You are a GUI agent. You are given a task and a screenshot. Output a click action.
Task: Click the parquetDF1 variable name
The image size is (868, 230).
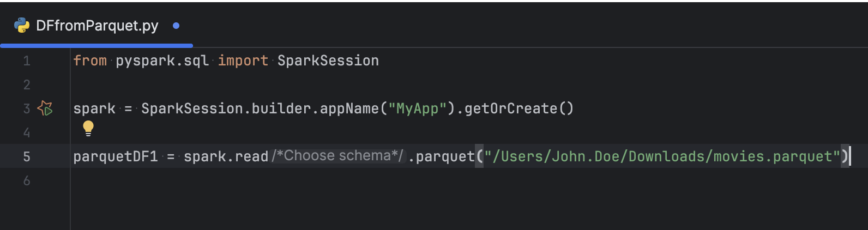116,157
